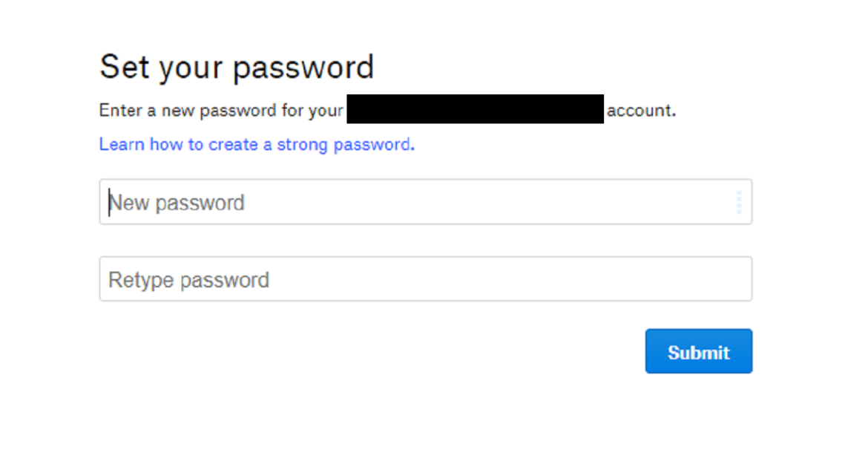Click the empty middle of New password field
This screenshot has width=868, height=453.
pos(445,202)
